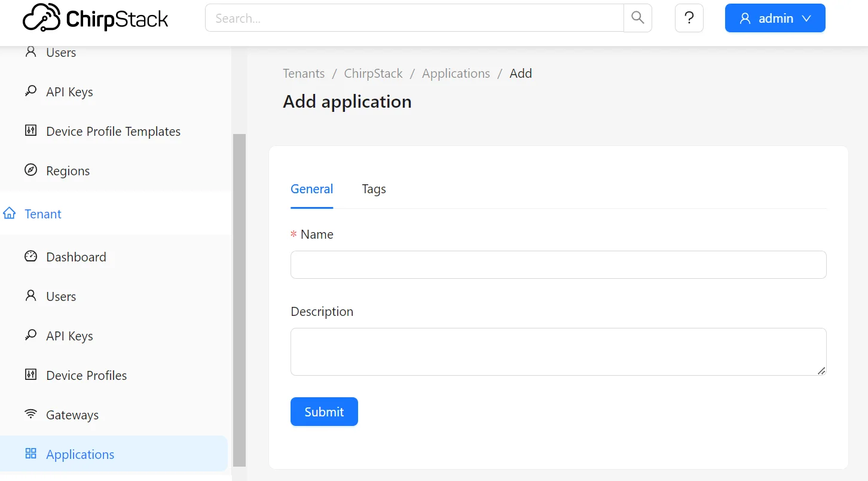Click the Regions compass icon
868x481 pixels.
pyautogui.click(x=30, y=171)
